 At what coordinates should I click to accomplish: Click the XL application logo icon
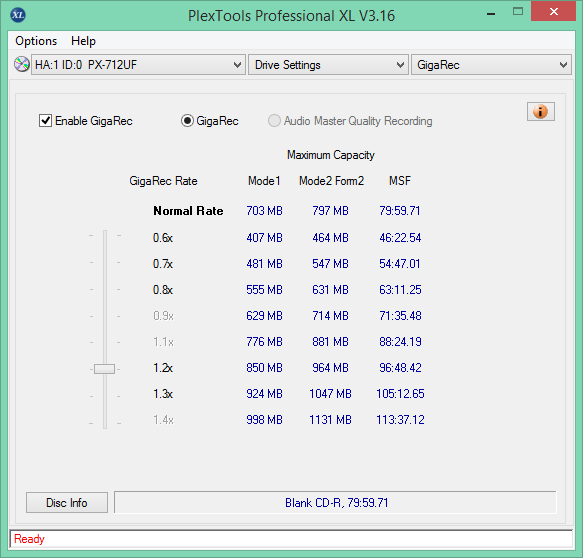[18, 15]
